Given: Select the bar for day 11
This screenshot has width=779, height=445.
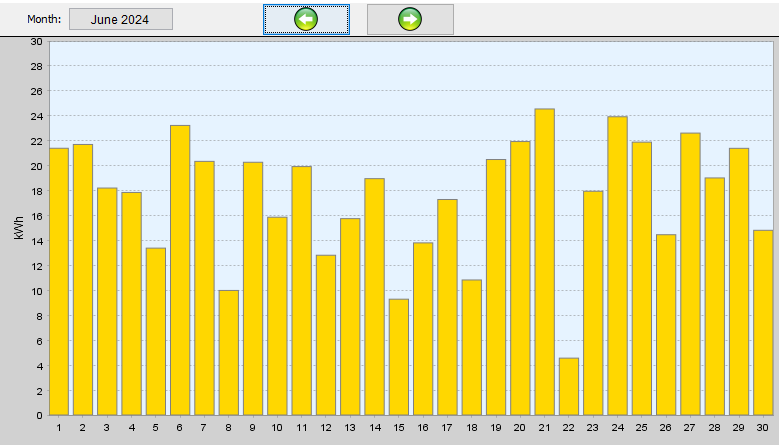Looking at the screenshot, I should click(x=302, y=291).
